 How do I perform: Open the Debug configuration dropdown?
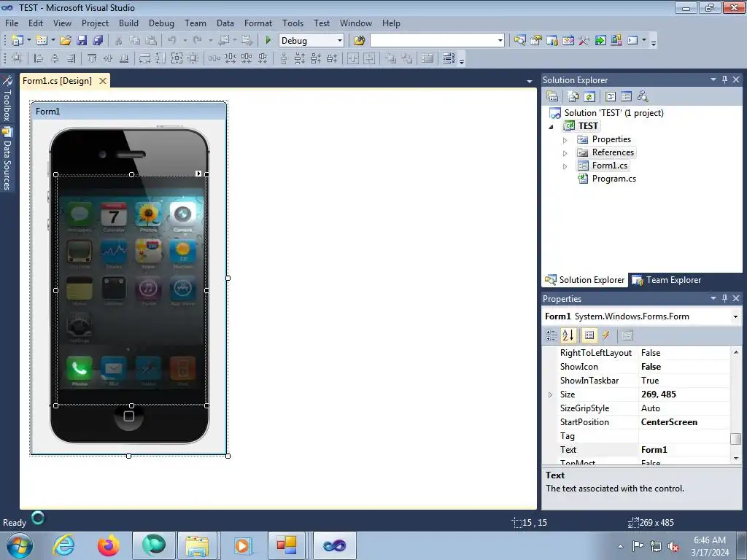pos(340,41)
